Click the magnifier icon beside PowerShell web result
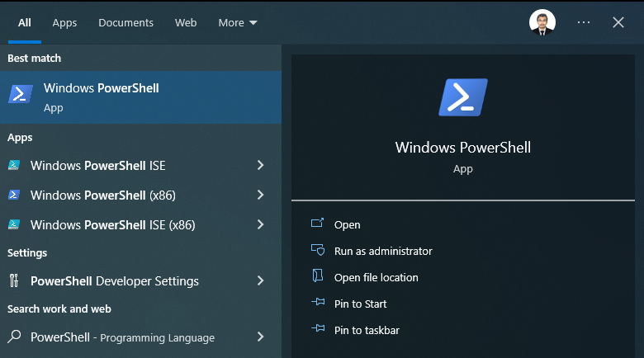644x358 pixels. click(x=14, y=337)
